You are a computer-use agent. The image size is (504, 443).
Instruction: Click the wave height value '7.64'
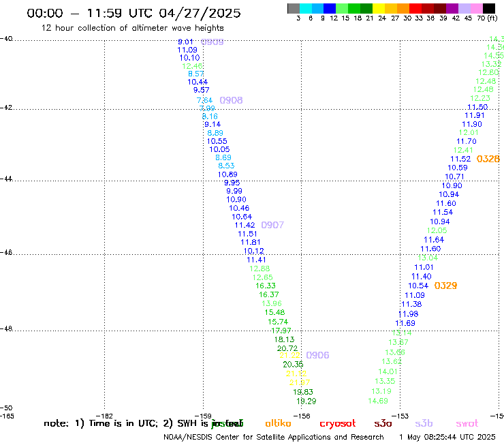tap(205, 100)
